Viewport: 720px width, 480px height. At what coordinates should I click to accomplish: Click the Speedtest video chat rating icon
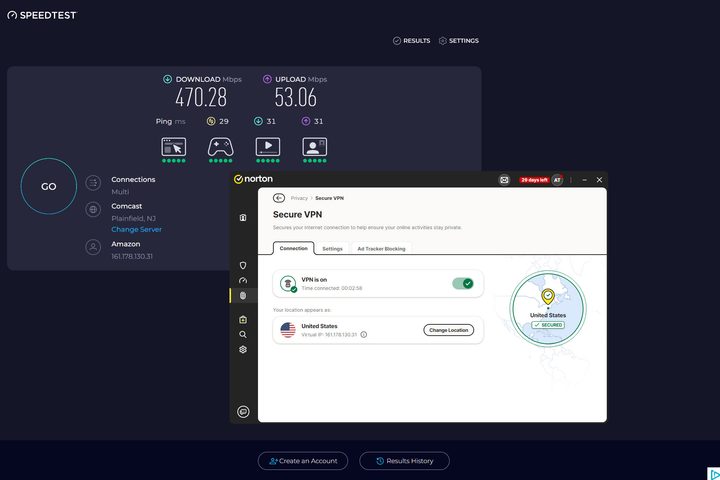click(x=315, y=147)
